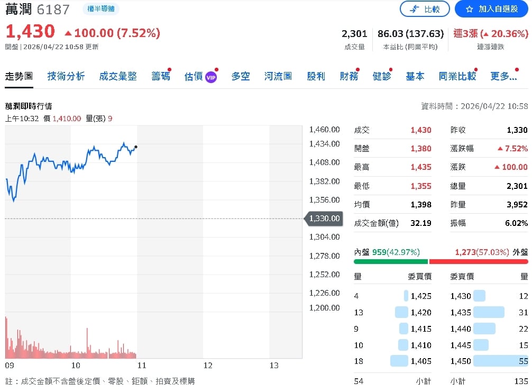Open the 同業比較 tab
The image size is (532, 392).
(x=457, y=76)
